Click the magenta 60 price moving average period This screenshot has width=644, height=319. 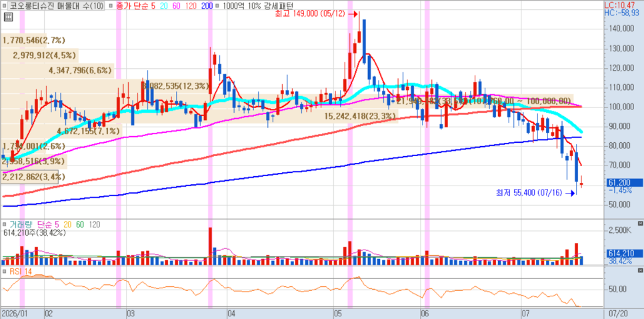(175, 6)
